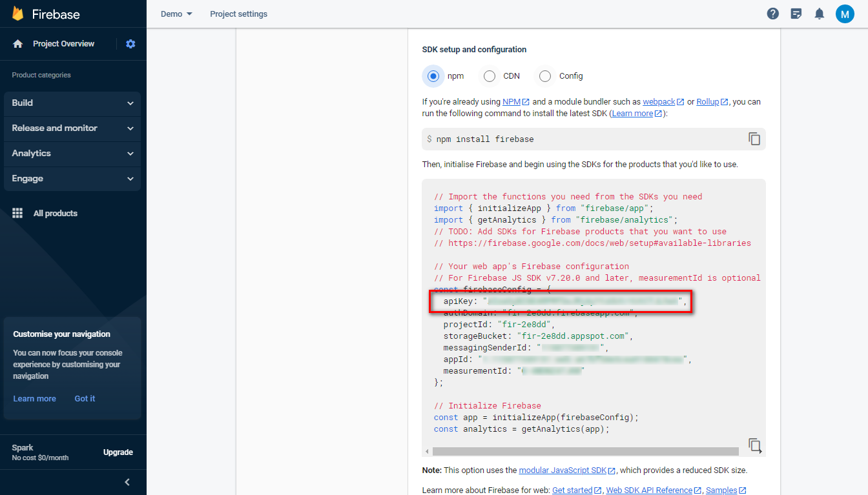Click the Upgrade plan button
868x495 pixels.
tap(118, 452)
